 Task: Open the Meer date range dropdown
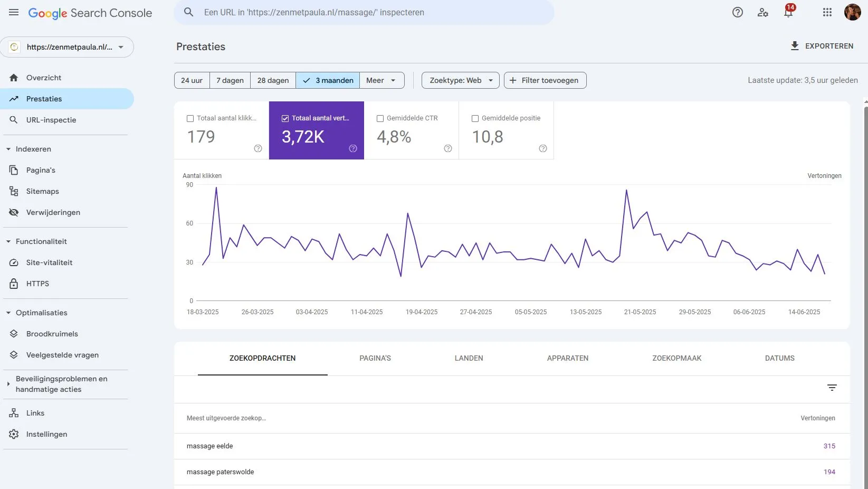click(x=382, y=80)
